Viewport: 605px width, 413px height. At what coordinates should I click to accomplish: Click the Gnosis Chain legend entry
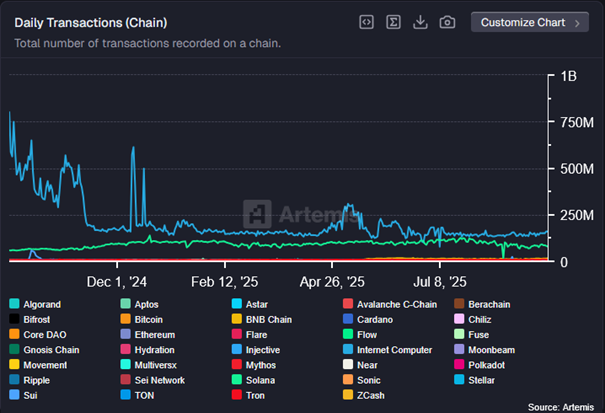(44, 350)
